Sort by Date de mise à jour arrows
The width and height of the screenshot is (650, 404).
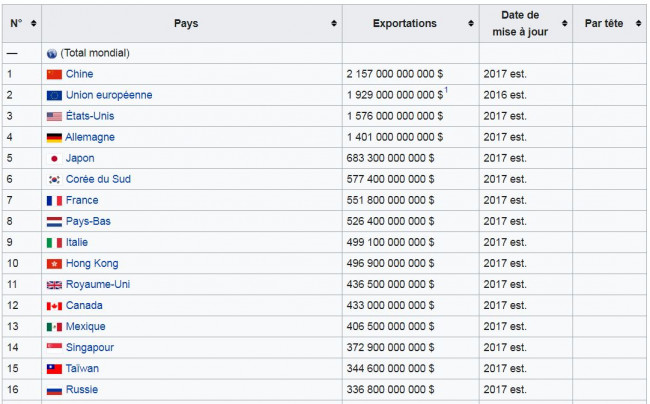click(565, 23)
